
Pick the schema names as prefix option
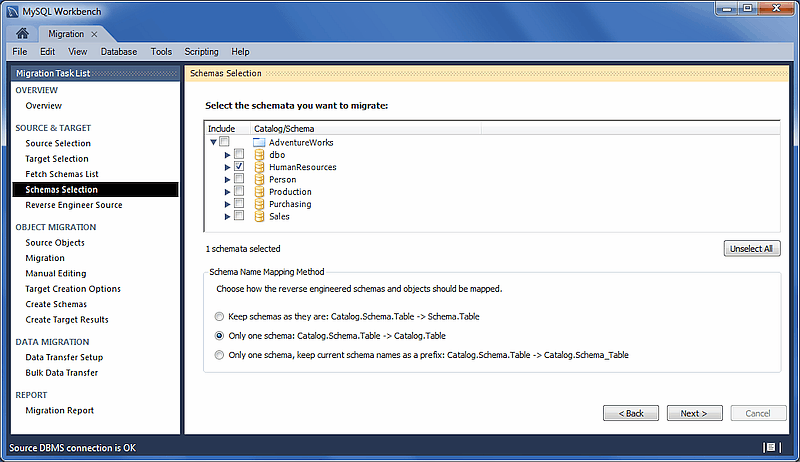pyautogui.click(x=219, y=355)
